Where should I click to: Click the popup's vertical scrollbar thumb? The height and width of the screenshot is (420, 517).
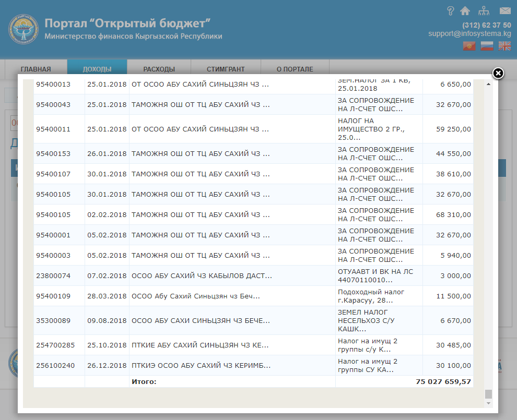click(489, 394)
